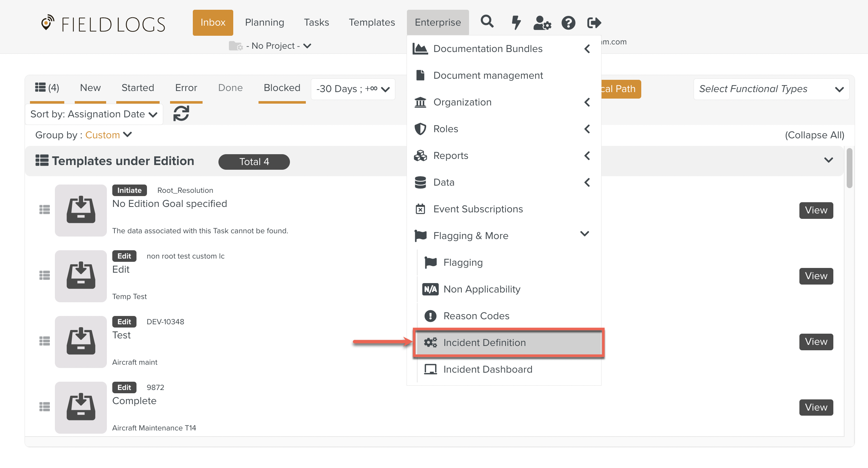Screen dimensions: 868x468
Task: Select Incident Definition menu entry
Action: point(484,343)
